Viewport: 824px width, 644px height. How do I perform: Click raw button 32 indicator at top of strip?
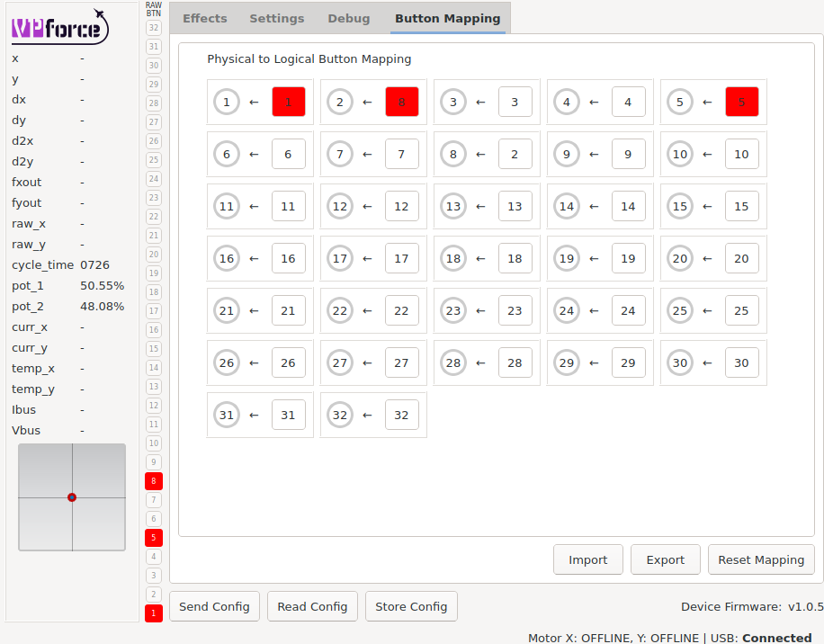[x=153, y=27]
